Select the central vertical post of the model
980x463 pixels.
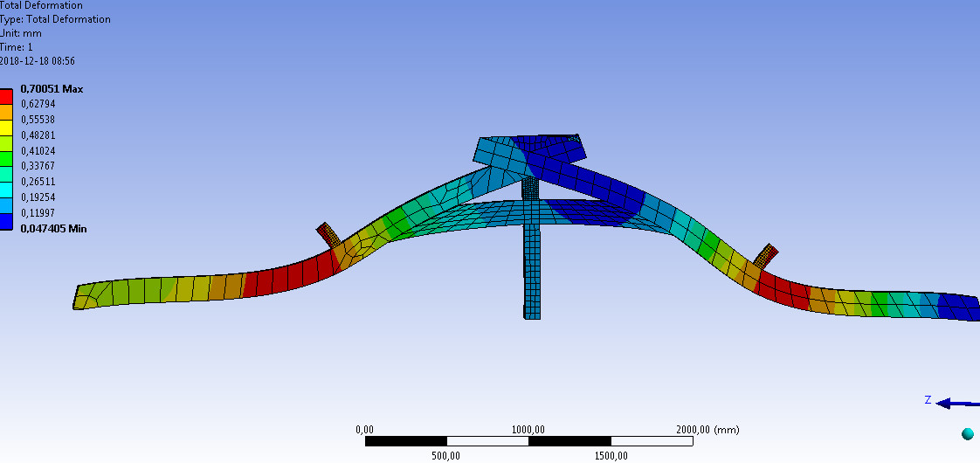click(532, 271)
